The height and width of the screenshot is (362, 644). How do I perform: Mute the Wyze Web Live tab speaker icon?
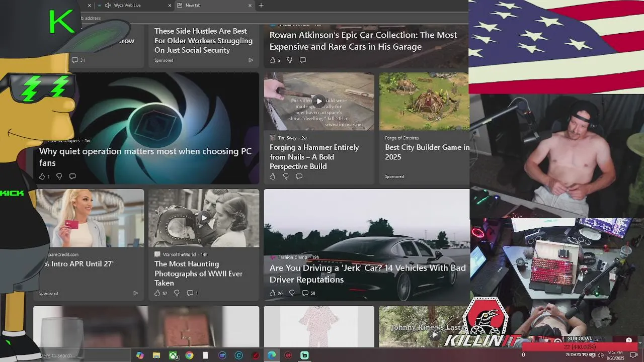[x=108, y=6]
